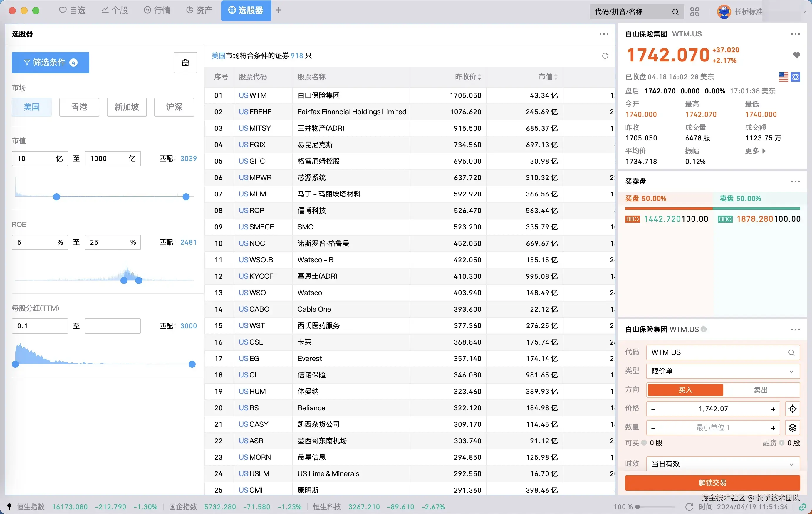Viewport: 812px width, 514px height.
Task: Click the heart favorite icon for WTM
Action: (796, 55)
